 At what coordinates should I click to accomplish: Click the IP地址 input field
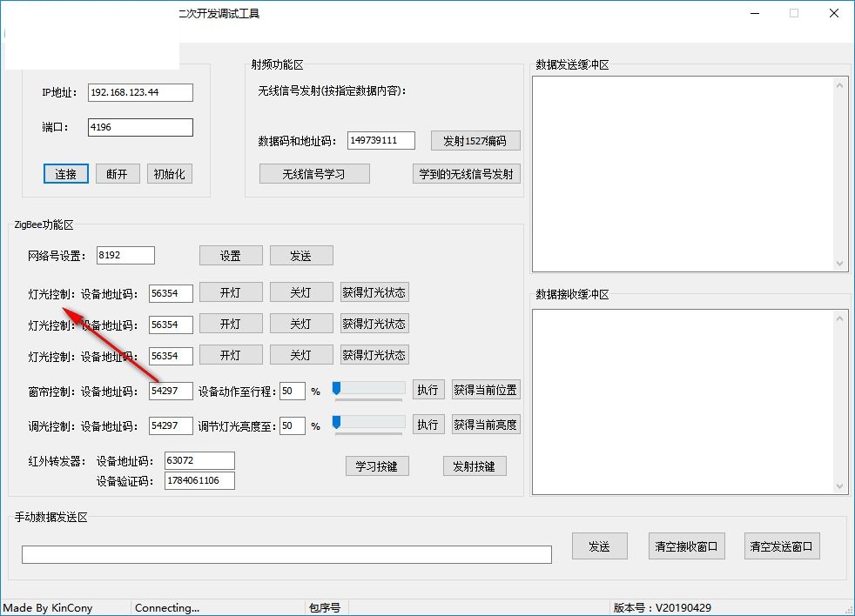[x=139, y=92]
